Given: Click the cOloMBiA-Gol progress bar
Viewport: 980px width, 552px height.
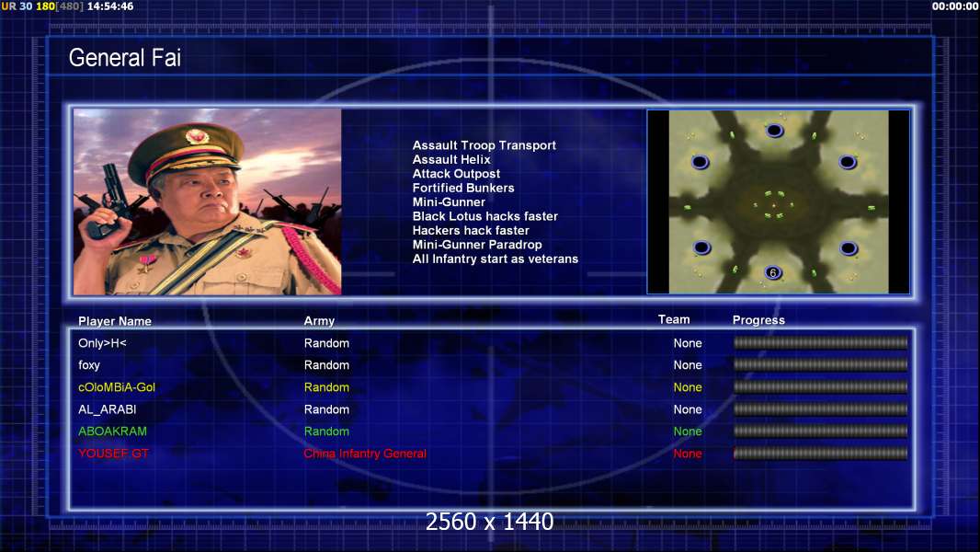Looking at the screenshot, I should 821,387.
